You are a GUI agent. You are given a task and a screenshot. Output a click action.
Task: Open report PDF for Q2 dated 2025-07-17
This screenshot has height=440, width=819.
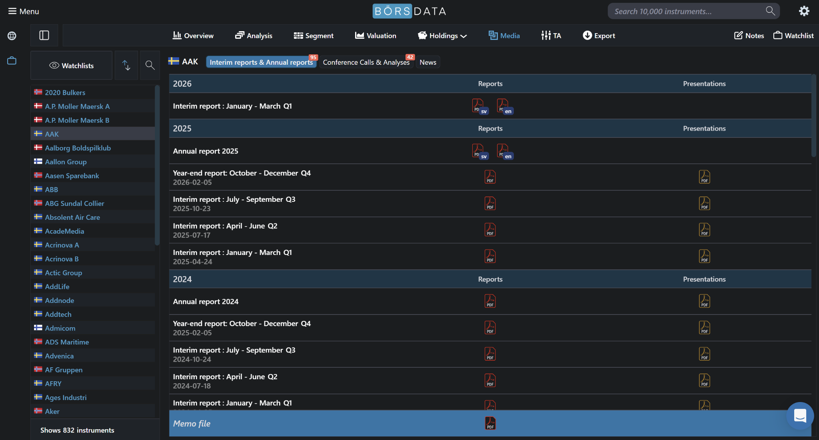490,230
